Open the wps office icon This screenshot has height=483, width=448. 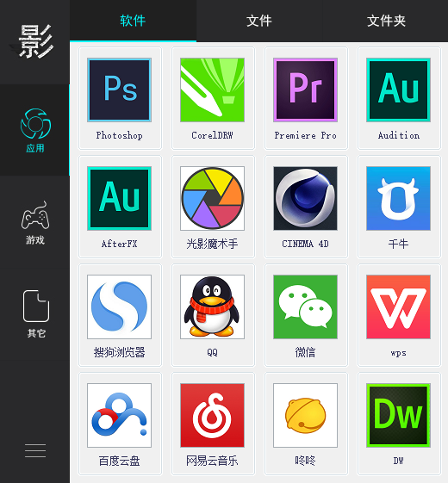point(398,307)
